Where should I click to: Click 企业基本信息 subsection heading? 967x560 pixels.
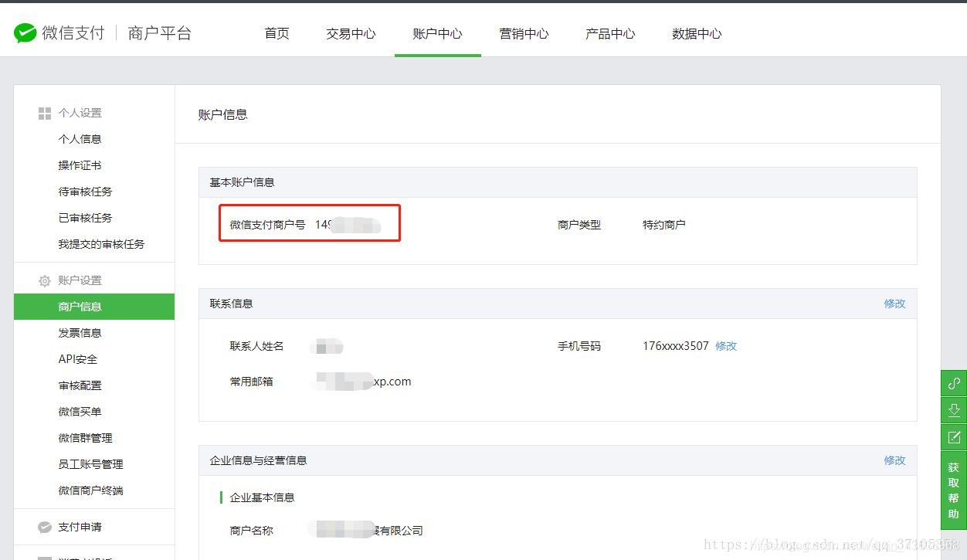(x=263, y=497)
